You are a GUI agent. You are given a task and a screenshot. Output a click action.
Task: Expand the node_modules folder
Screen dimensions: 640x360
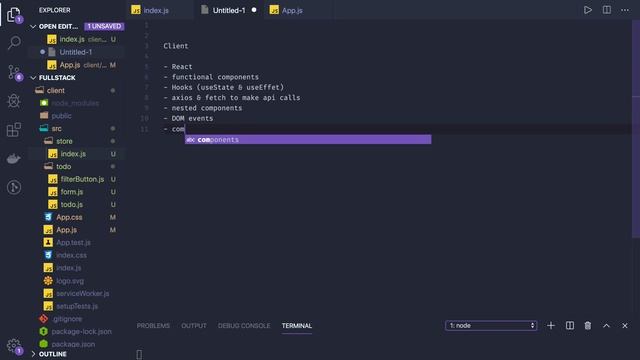[76, 103]
